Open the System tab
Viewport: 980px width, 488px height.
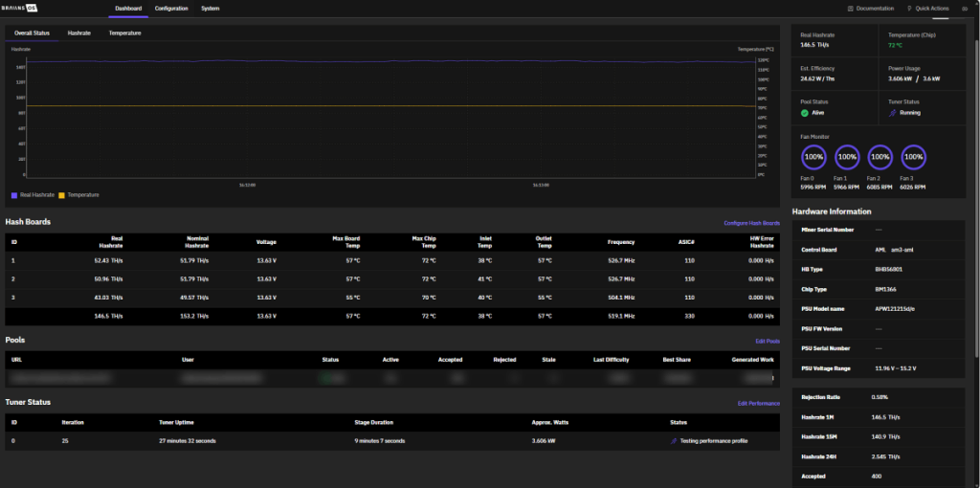point(210,9)
